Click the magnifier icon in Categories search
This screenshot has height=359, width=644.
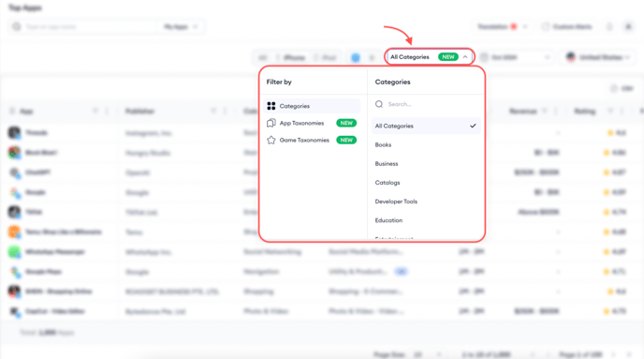coord(379,104)
